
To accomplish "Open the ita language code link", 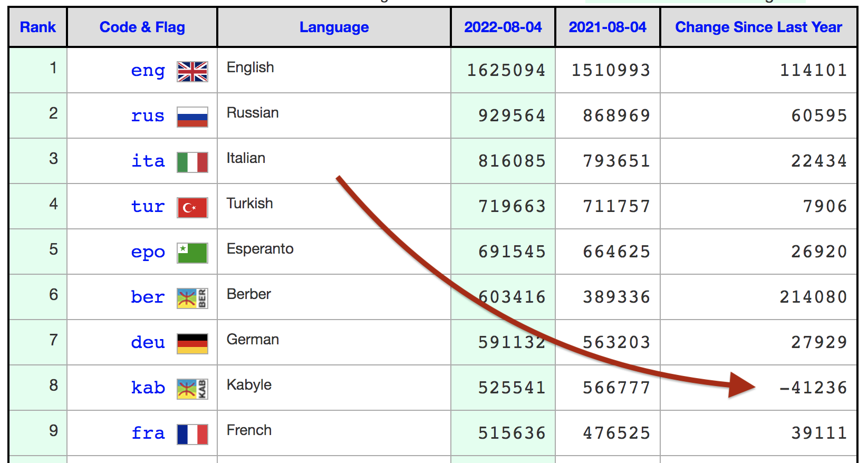I will pos(148,161).
